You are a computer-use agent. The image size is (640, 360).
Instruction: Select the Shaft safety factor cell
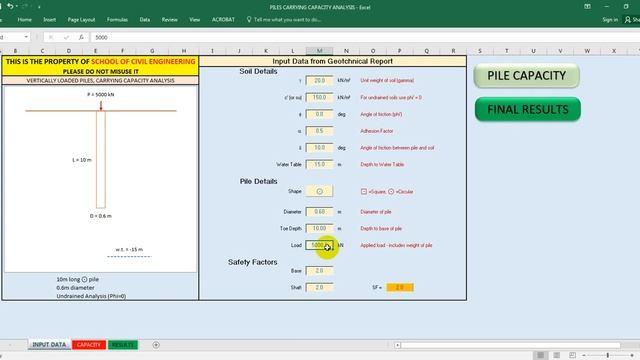tap(319, 287)
